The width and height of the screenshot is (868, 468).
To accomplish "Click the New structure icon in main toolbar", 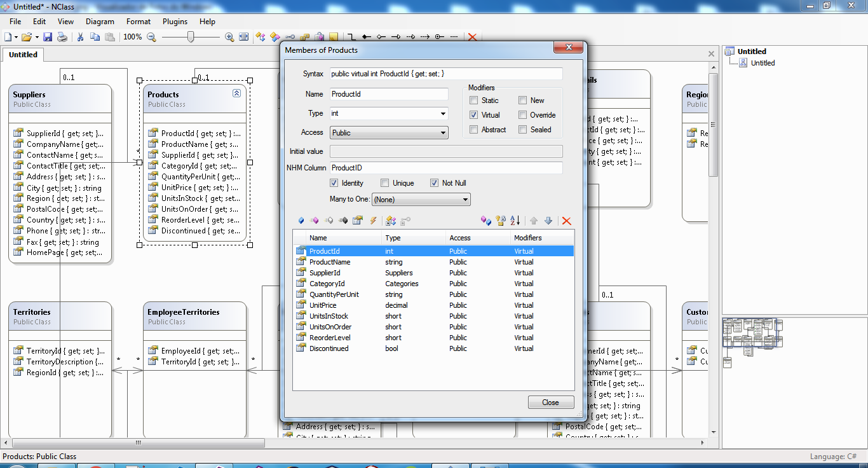I will [x=275, y=37].
